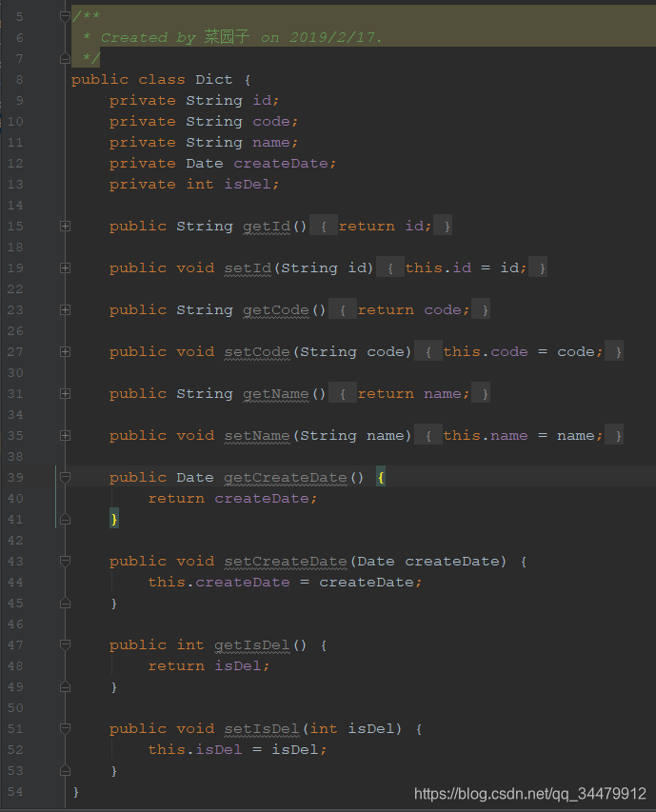656x812 pixels.
Task: Click the field isDel in its declaration
Action: [x=248, y=185]
